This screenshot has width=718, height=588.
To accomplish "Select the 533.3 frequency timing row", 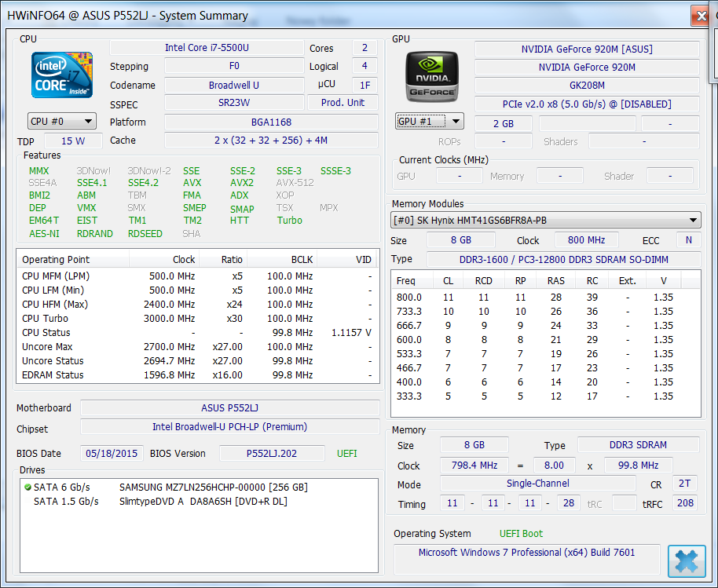I will click(545, 354).
